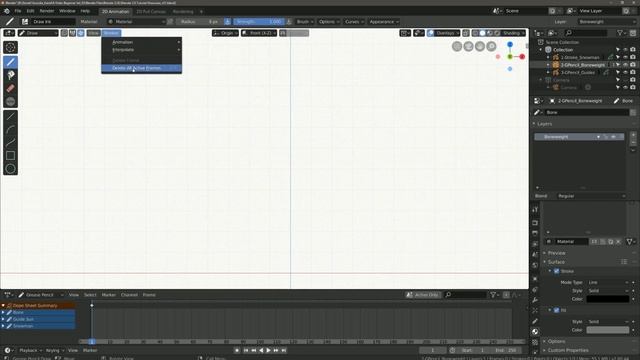Toggle the Active Only dopesheet filter
640x360 pixels.
pos(423,295)
